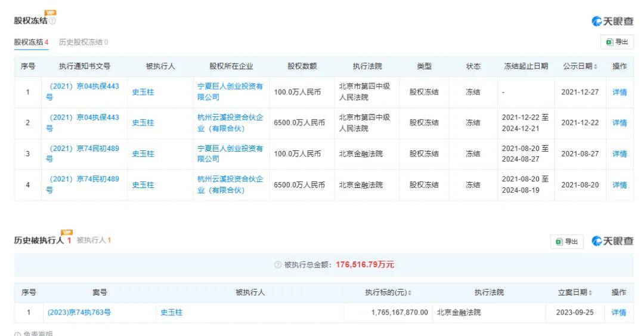Open case (2023)京74执763号
The height and width of the screenshot is (336, 644).
click(x=79, y=313)
